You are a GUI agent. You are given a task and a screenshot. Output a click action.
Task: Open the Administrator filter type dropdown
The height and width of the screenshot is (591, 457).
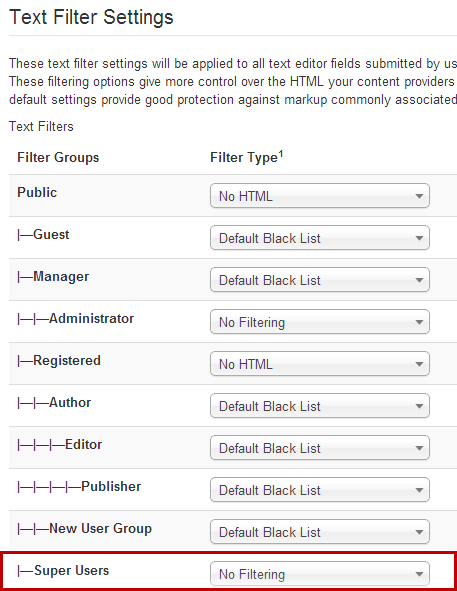320,322
